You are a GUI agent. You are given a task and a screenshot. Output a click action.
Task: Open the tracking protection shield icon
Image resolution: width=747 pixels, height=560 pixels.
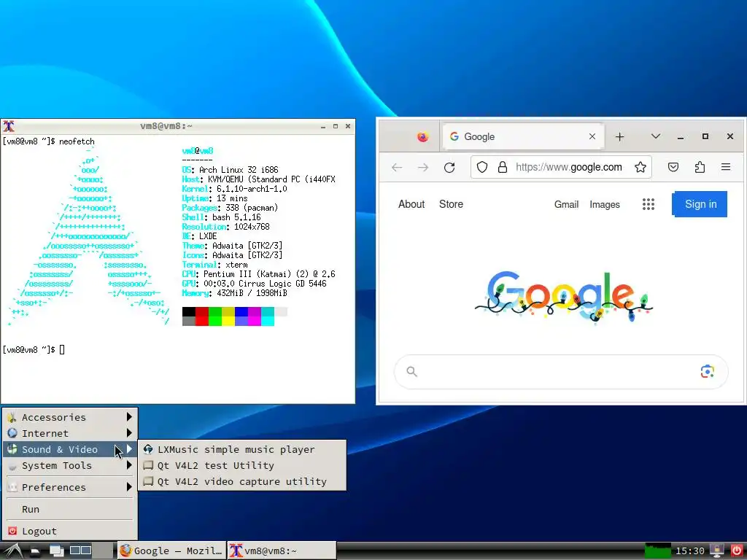(x=482, y=167)
